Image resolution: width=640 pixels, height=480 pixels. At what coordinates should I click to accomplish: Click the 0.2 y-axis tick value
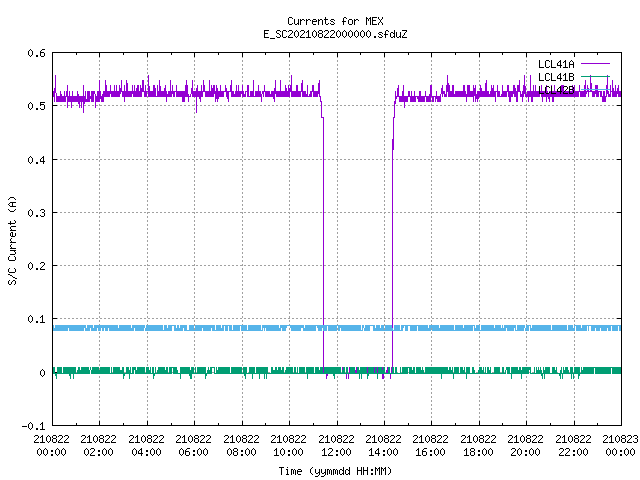coord(36,266)
